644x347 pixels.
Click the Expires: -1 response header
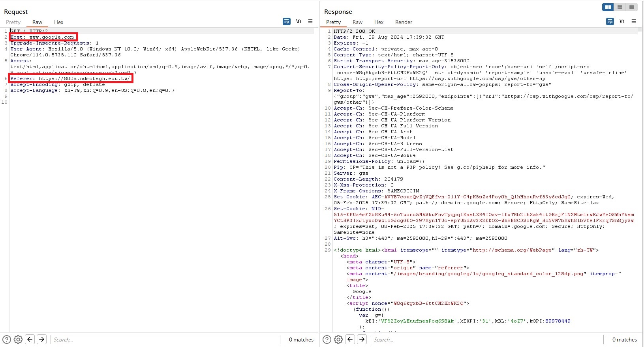(351, 43)
